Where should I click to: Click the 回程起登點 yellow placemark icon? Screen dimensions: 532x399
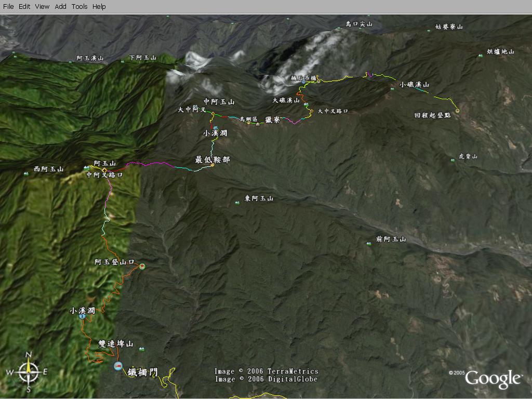click(457, 111)
